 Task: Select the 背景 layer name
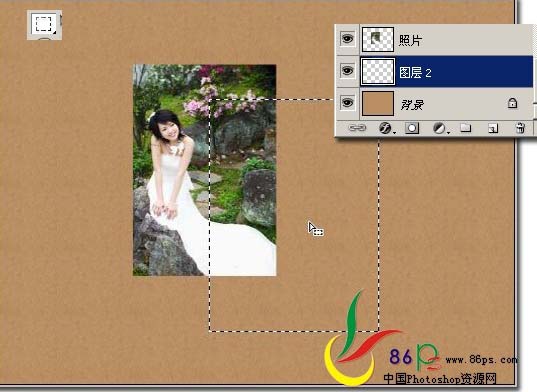point(412,104)
